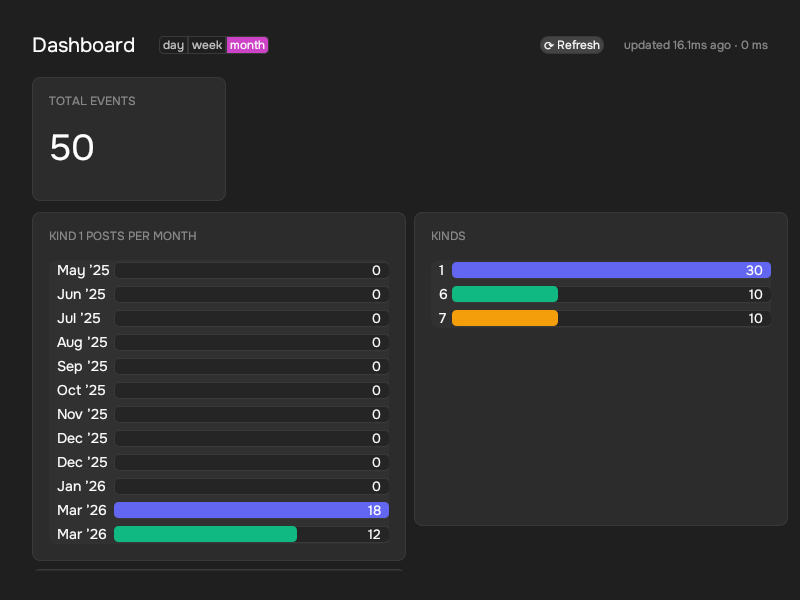Click the Jul '25 row
The image size is (800, 600).
coord(220,318)
